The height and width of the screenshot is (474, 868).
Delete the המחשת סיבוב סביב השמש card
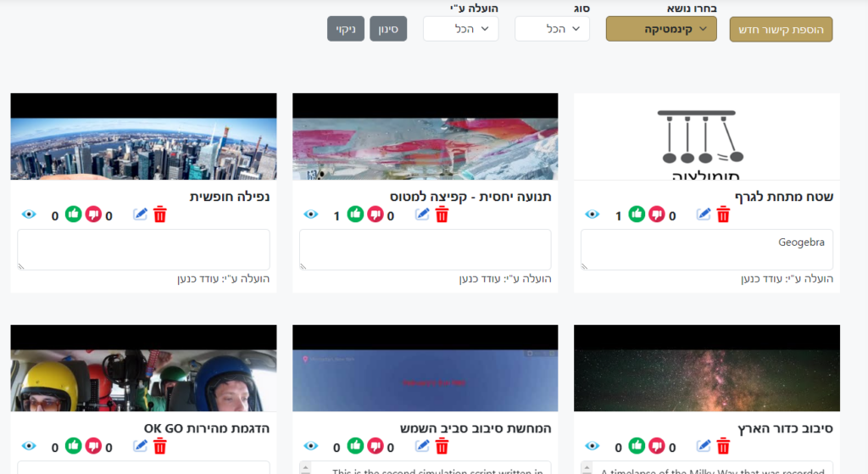pos(442,446)
